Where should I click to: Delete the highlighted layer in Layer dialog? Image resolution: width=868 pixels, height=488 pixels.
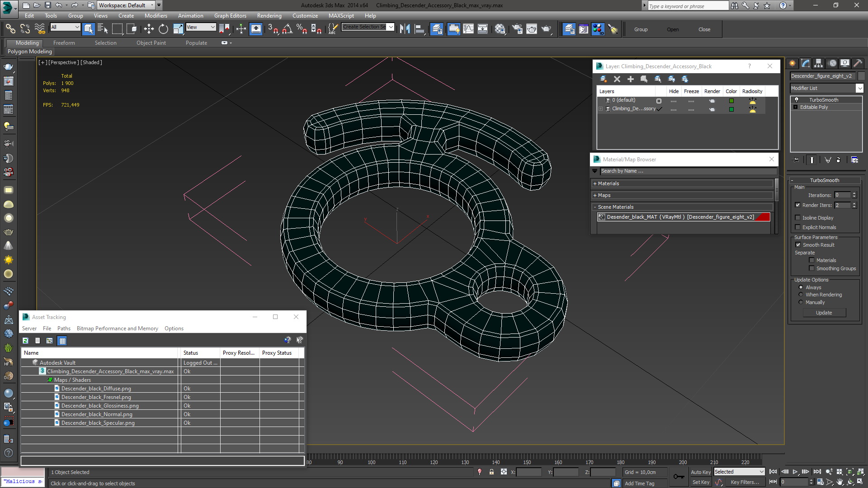click(x=617, y=79)
